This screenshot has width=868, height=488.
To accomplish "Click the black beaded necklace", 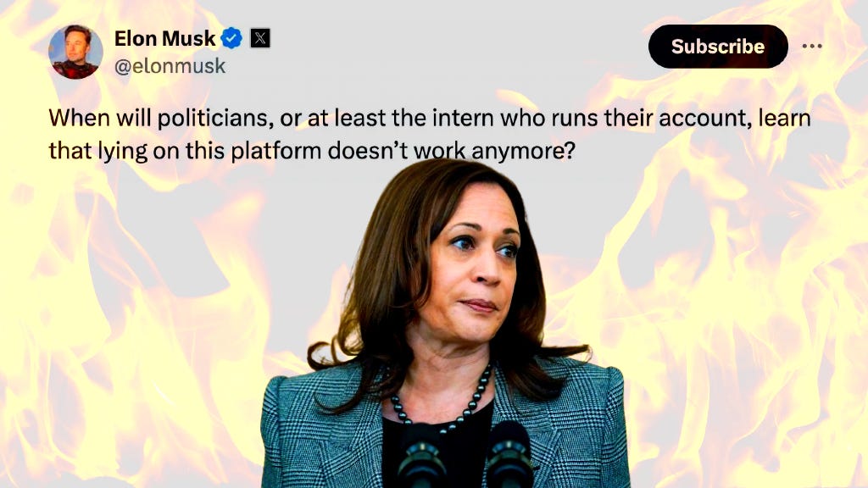I will 442,401.
